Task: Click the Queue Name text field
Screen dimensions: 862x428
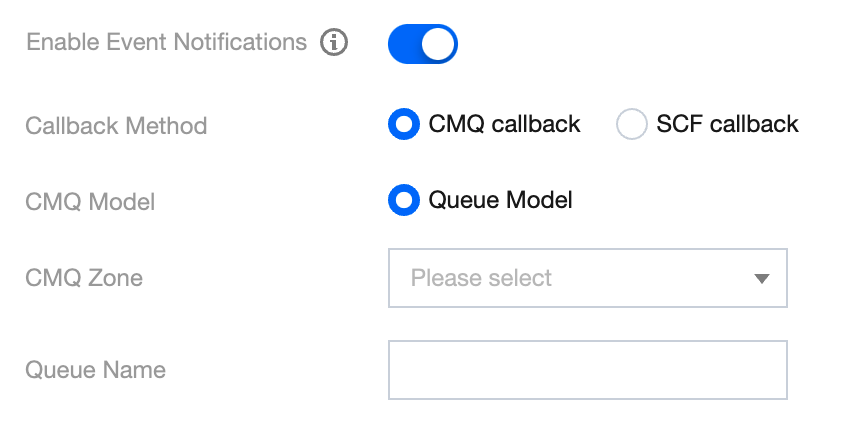Action: [587, 370]
